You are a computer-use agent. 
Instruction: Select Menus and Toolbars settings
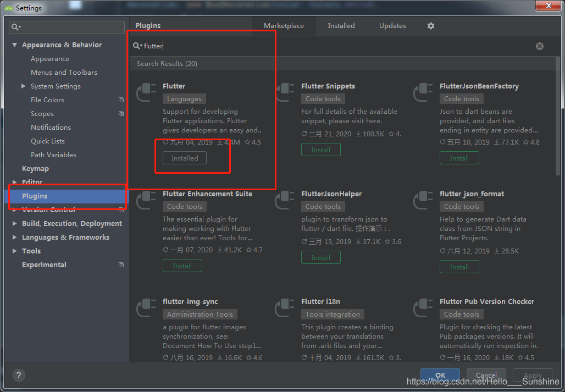64,73
